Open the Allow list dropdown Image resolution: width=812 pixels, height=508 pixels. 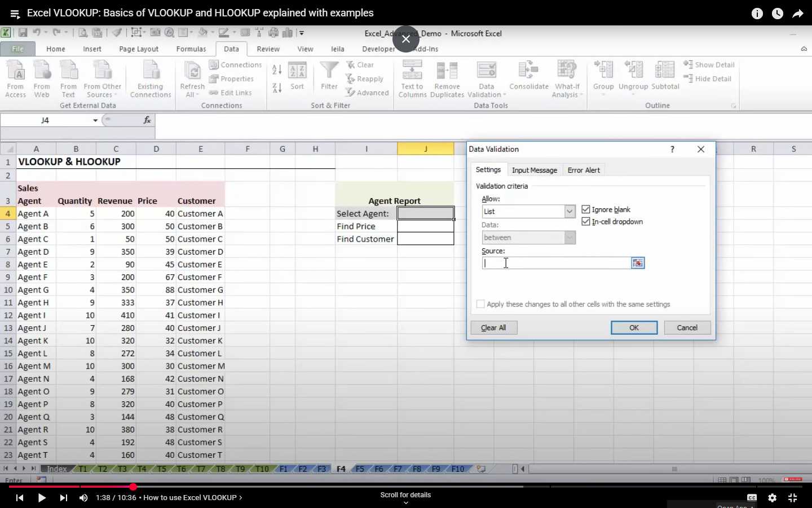pos(570,212)
